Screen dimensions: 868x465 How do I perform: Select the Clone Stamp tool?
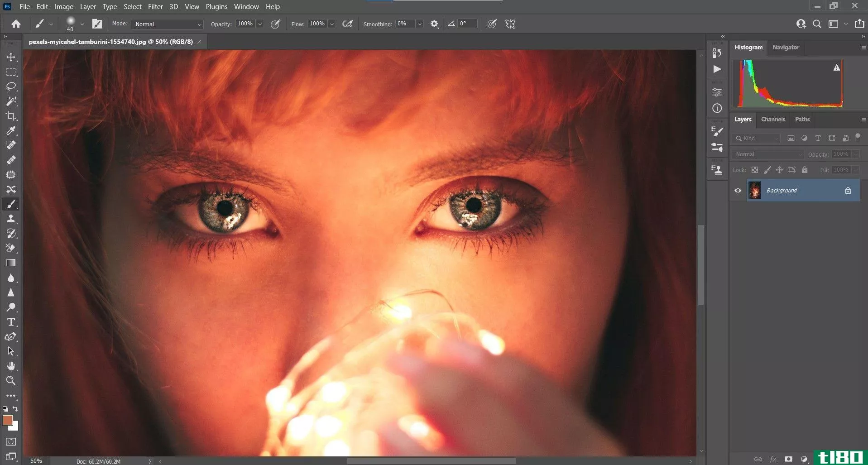point(11,219)
